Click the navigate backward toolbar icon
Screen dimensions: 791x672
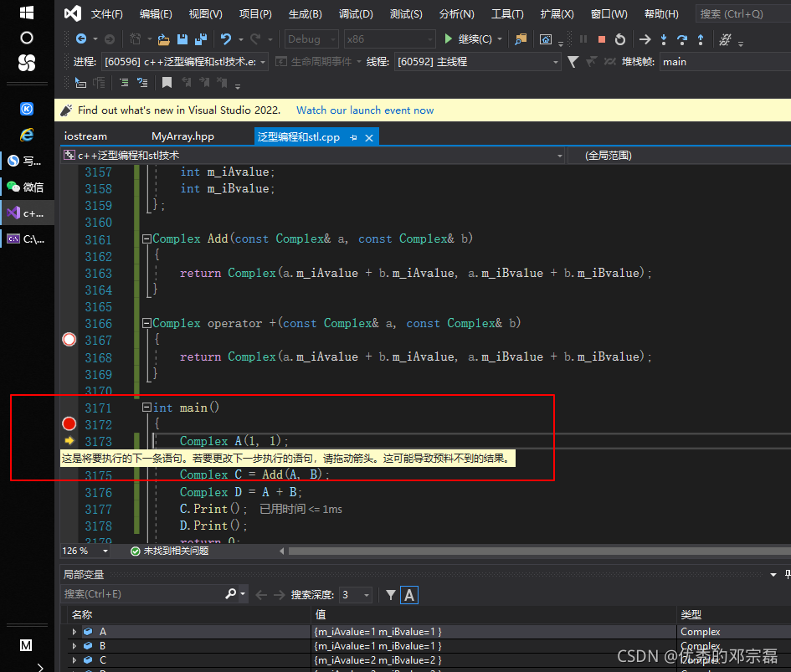(80, 38)
